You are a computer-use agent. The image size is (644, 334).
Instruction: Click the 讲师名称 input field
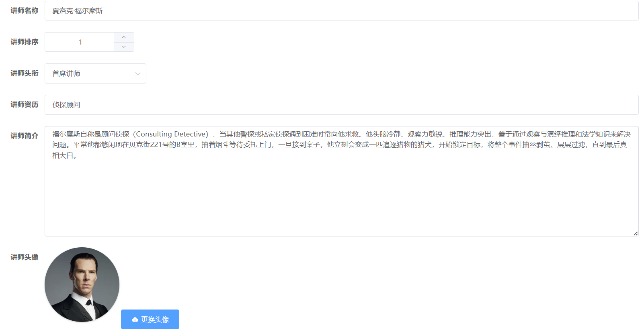point(341,11)
